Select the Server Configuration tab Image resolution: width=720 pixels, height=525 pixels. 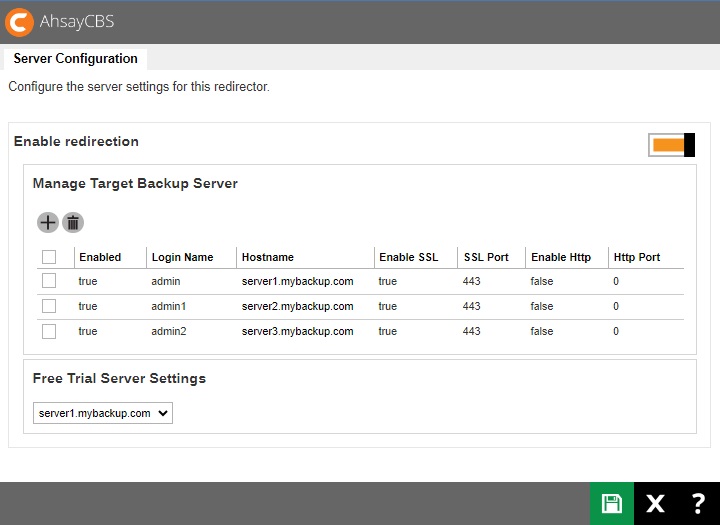pos(75,59)
